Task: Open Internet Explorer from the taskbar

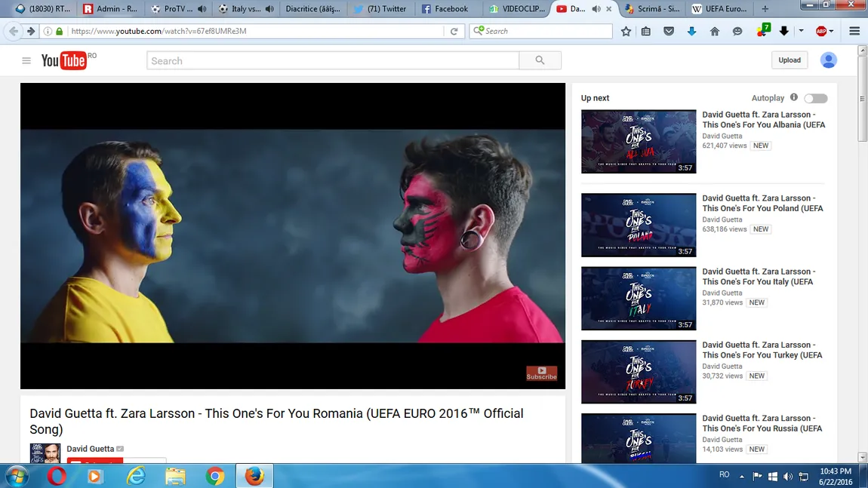Action: 136,476
